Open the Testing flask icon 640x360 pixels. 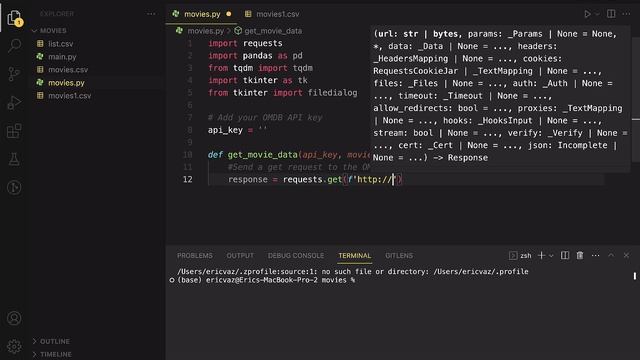coord(14,159)
